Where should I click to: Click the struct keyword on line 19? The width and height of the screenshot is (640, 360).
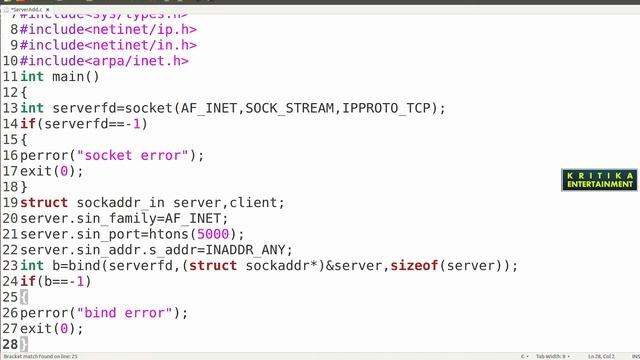44,202
